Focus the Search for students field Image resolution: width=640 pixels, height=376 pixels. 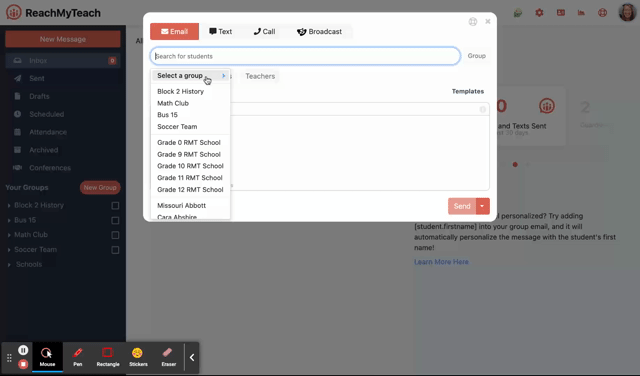click(305, 56)
